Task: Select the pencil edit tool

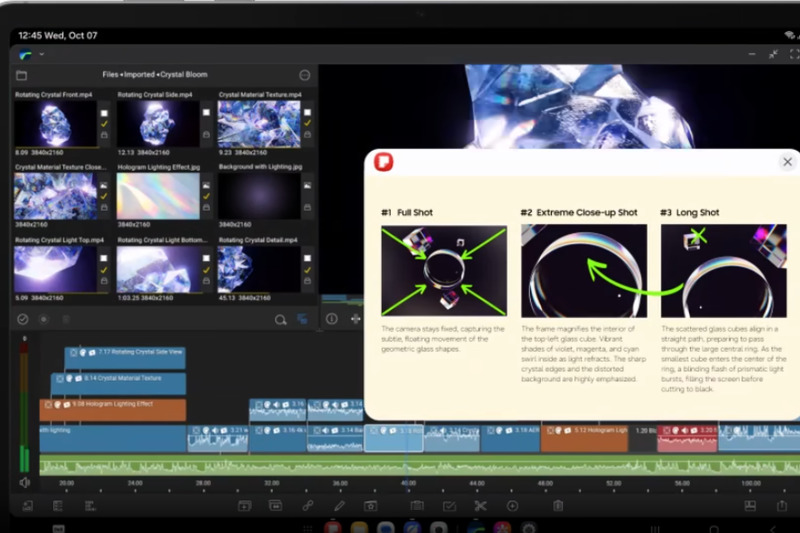Action: (339, 505)
